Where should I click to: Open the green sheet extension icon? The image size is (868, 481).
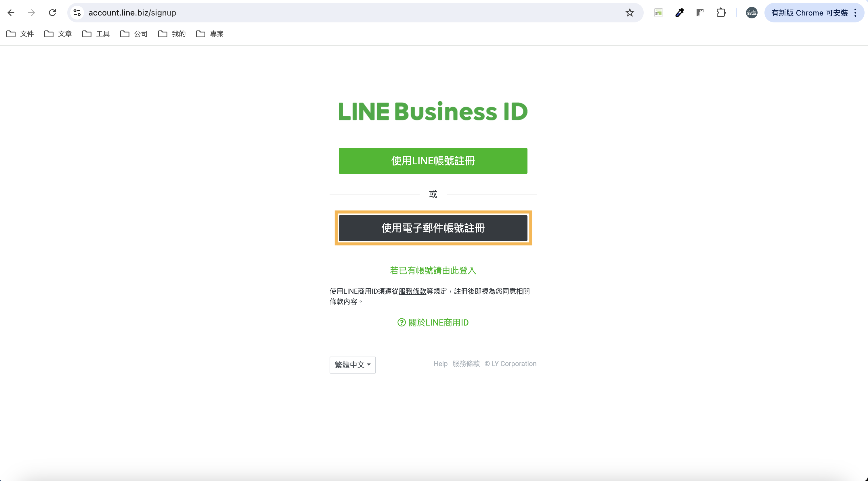[658, 13]
